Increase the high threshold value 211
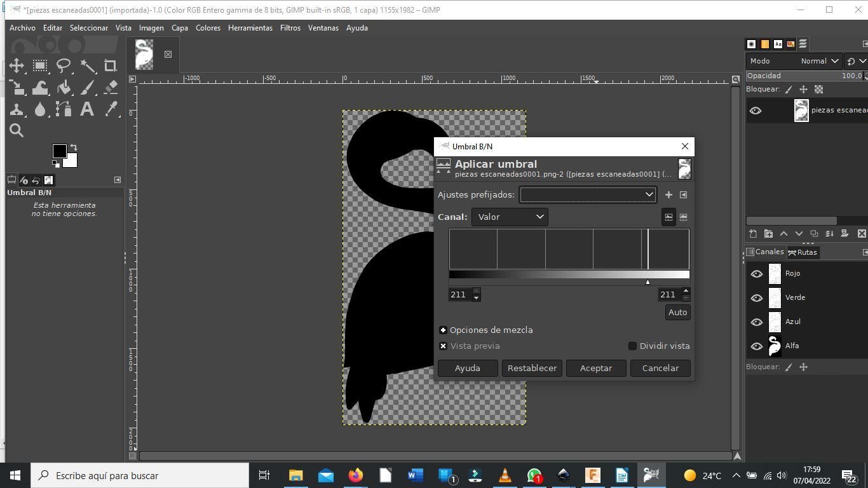Screen dimensions: 868x488 [686, 291]
